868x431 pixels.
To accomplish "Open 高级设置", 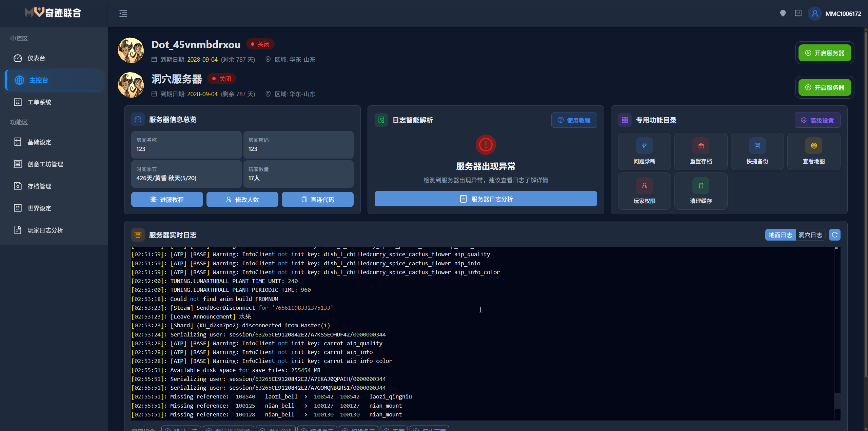I will 817,120.
